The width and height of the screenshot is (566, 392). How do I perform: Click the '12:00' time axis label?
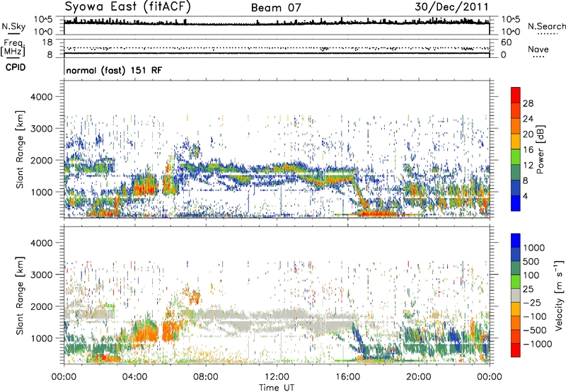(277, 377)
